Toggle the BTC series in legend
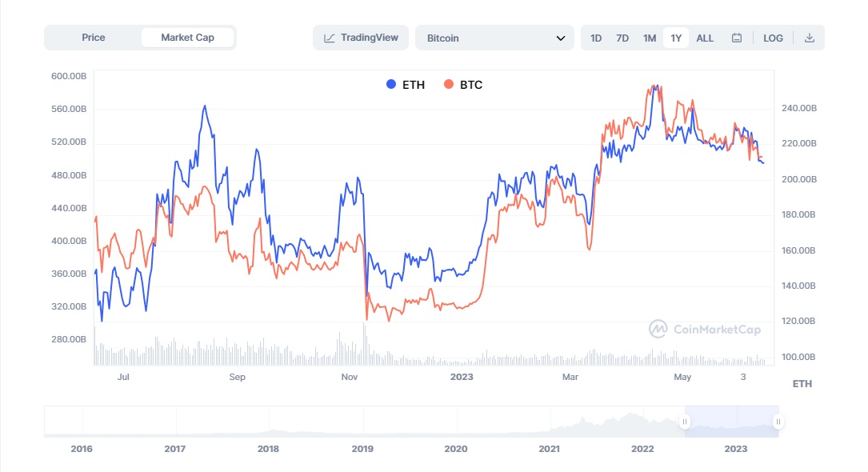Viewport: 868px width, 472px height. coord(463,85)
